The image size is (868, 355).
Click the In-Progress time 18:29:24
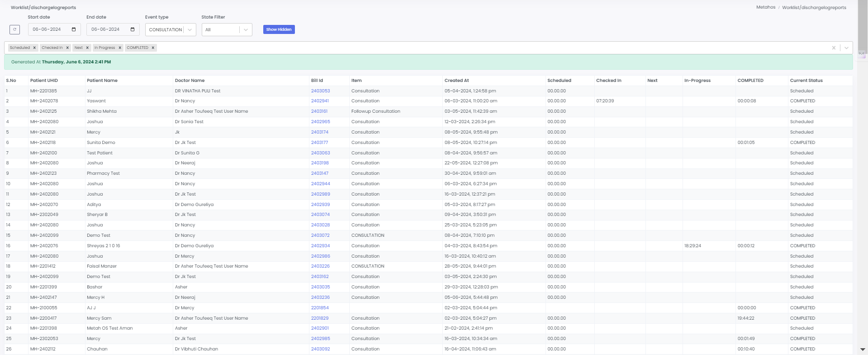pos(693,245)
